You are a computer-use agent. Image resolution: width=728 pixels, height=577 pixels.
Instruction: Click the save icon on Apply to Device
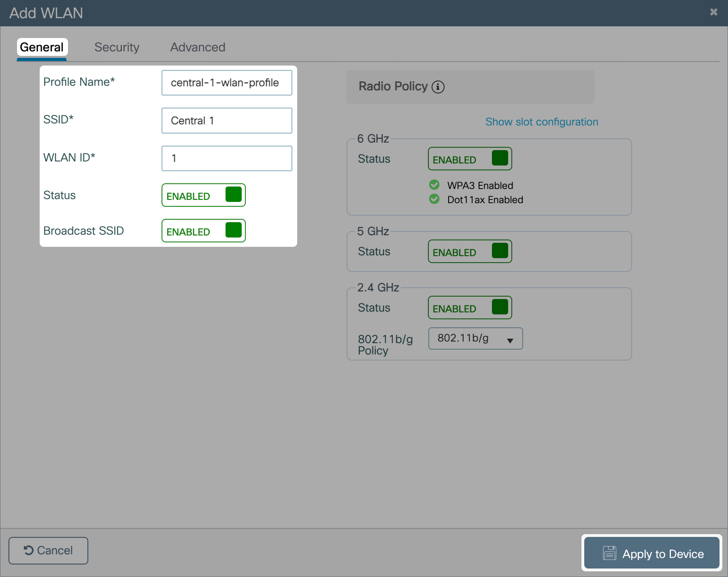pos(609,553)
